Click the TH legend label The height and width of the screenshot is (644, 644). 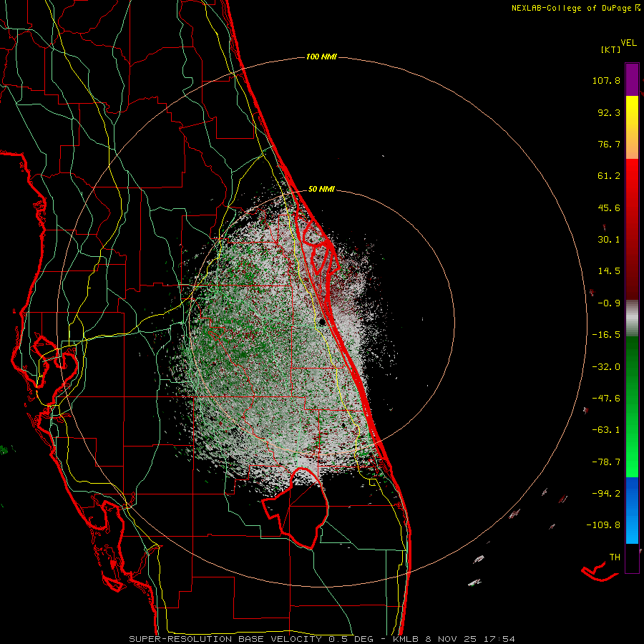click(x=615, y=557)
